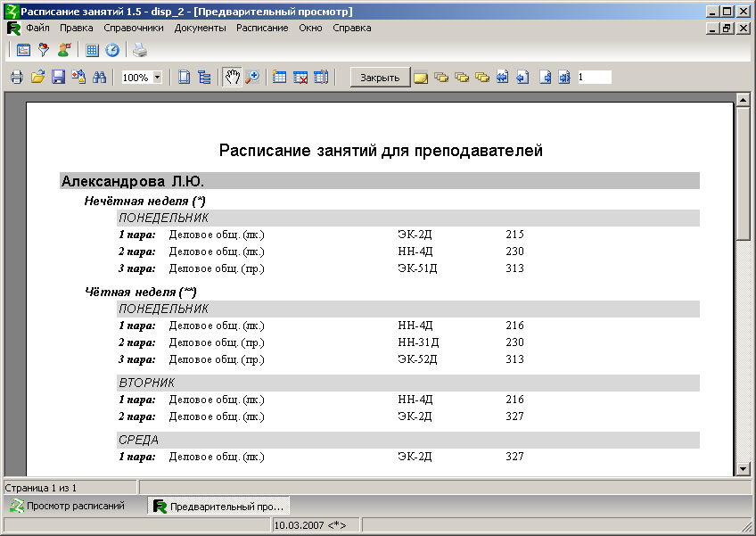Toggle the report outline tree icon

coord(204,78)
